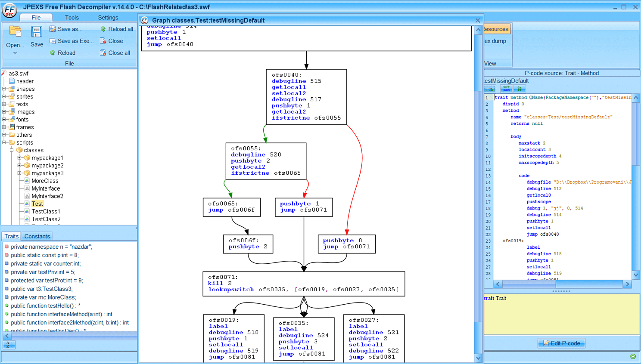
Task: Click traits list scroll left arrow
Action: pyautogui.click(x=6, y=336)
